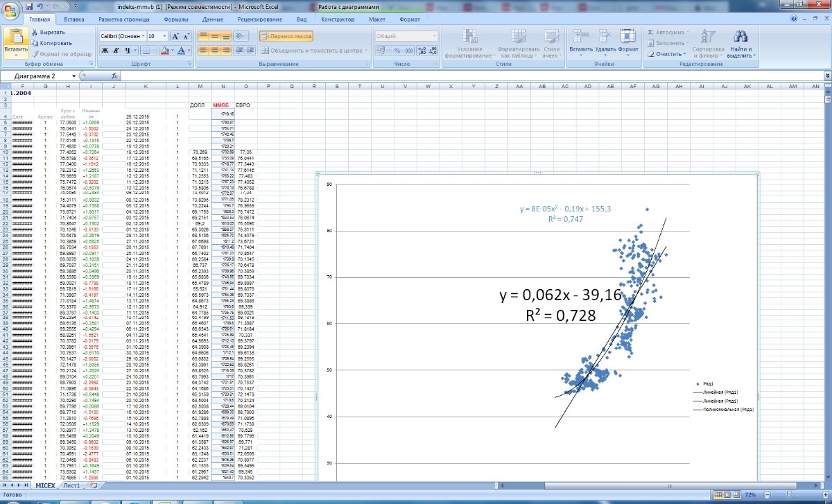This screenshot has height=504, width=832.
Task: Expand the Name Box dropdown for Диаграмма 2
Action: [73, 76]
